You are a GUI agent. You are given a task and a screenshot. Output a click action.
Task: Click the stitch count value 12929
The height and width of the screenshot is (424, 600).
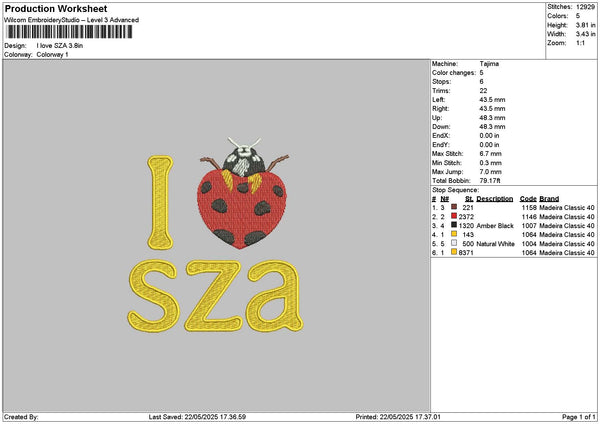click(x=585, y=7)
